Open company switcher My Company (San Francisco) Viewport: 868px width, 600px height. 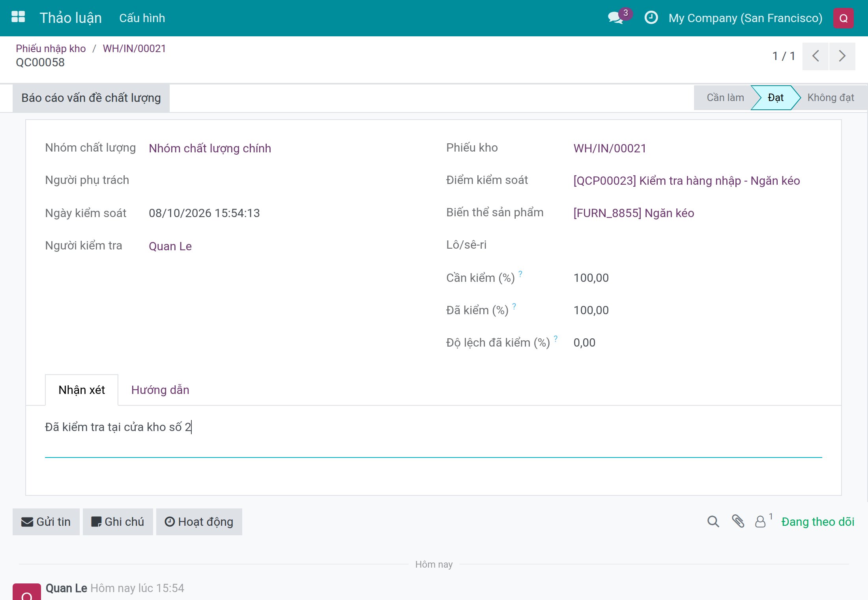(x=745, y=18)
